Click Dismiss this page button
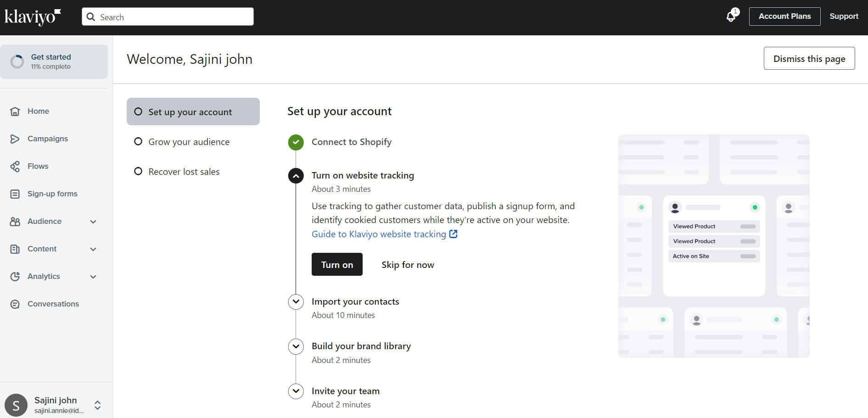The image size is (868, 418). coord(809,58)
